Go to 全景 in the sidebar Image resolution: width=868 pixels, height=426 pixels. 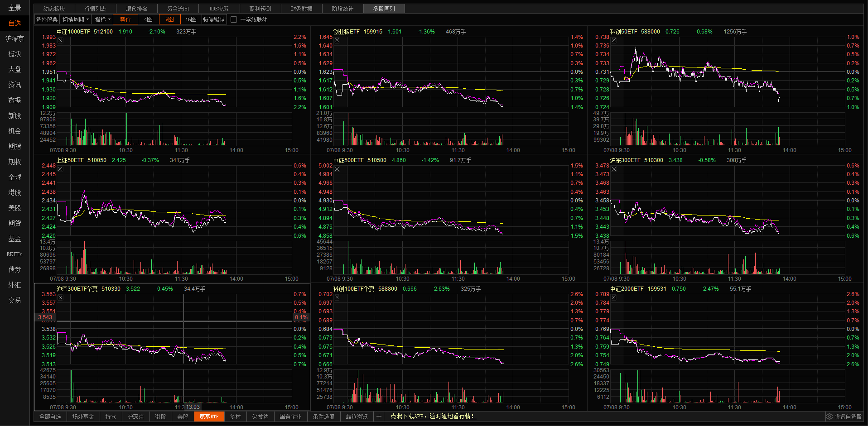click(14, 8)
